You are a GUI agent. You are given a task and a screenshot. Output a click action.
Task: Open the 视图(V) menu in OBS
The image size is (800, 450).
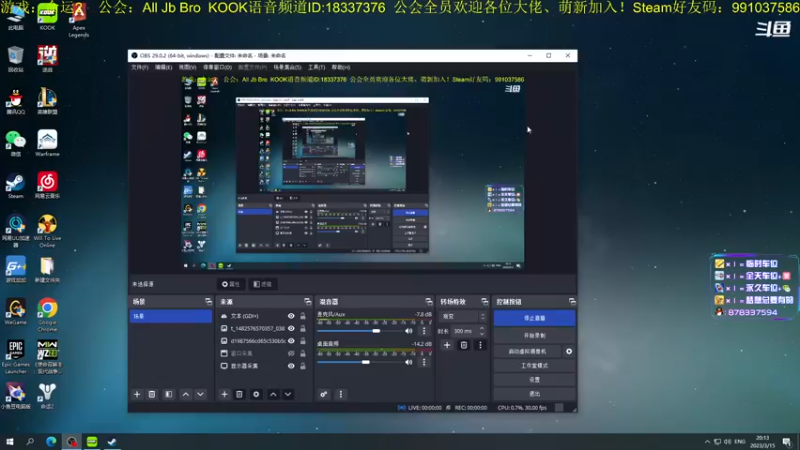click(x=187, y=67)
